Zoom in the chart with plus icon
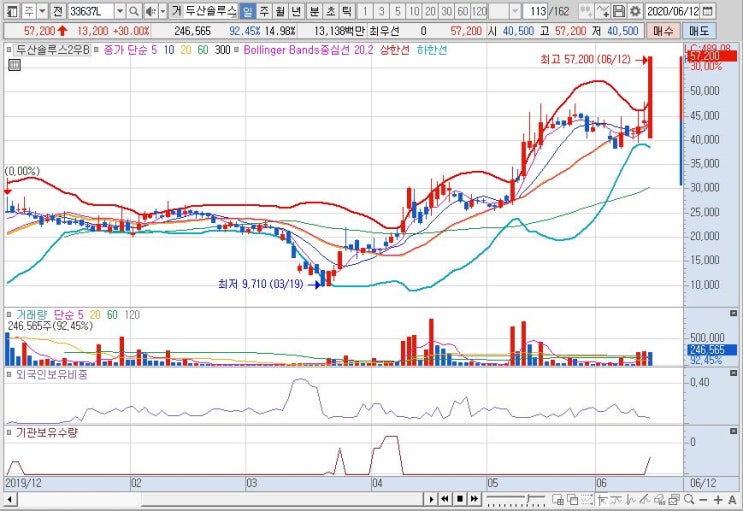This screenshot has height=511, width=743. point(718,500)
